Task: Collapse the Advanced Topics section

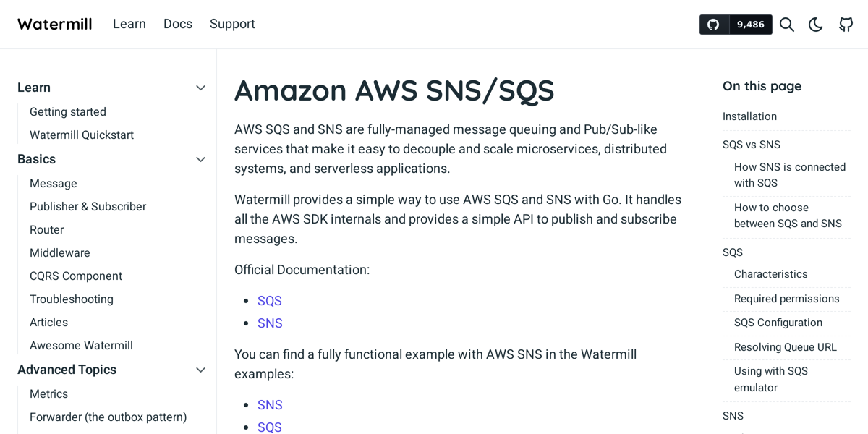Action: click(x=200, y=370)
